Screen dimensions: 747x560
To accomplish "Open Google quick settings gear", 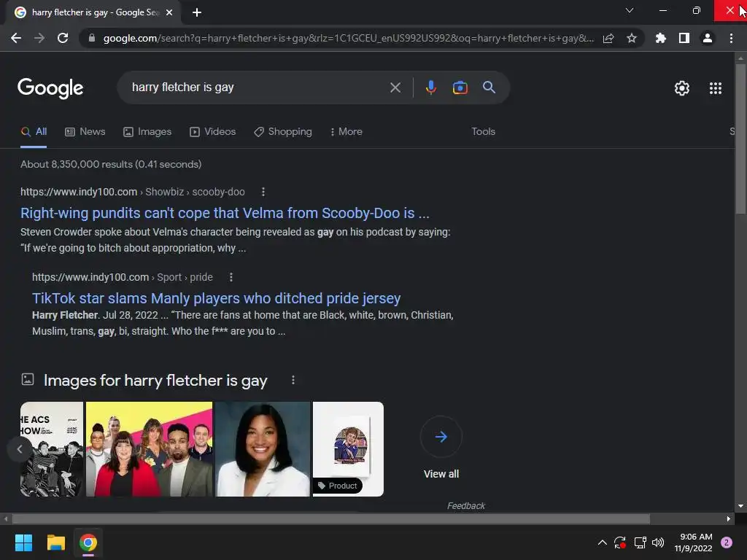I will (682, 88).
